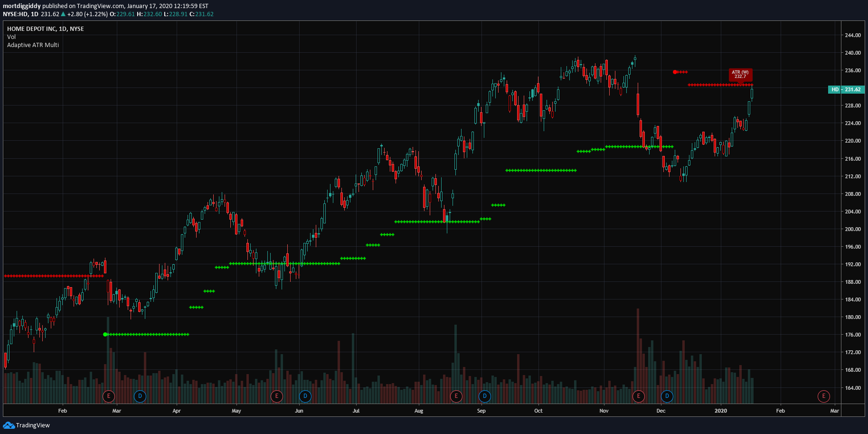Click the NYSE:HD, 1D symbol text
This screenshot has height=434, width=868.
tap(20, 14)
